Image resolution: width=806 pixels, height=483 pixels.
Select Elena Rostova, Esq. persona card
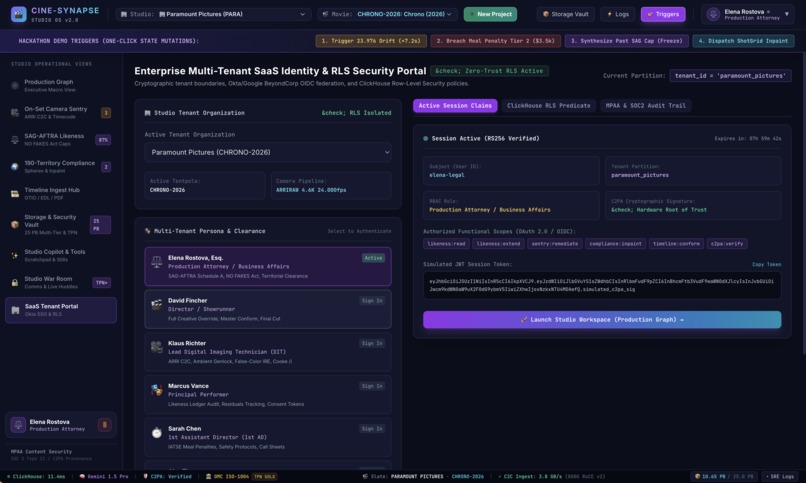[268, 266]
